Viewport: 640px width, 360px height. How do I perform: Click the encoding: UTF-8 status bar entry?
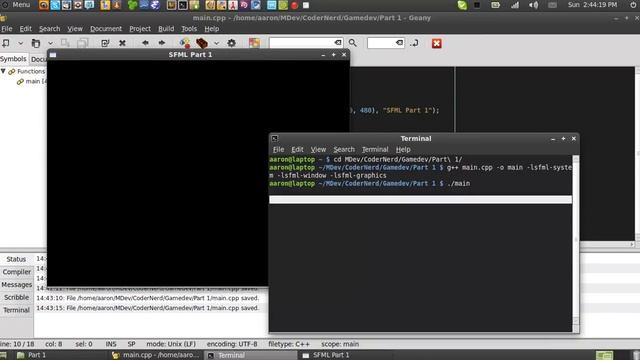pyautogui.click(x=232, y=344)
